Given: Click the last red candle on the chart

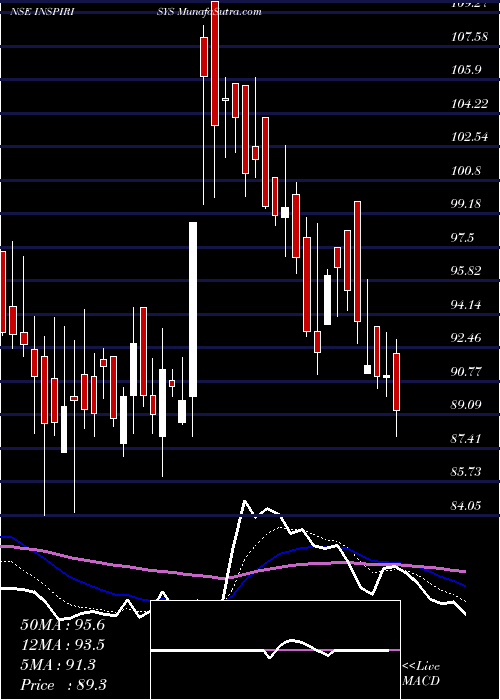Looking at the screenshot, I should coord(396,382).
